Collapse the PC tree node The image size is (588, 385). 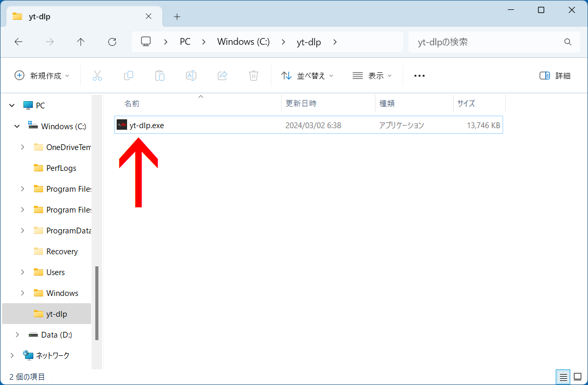click(12, 105)
